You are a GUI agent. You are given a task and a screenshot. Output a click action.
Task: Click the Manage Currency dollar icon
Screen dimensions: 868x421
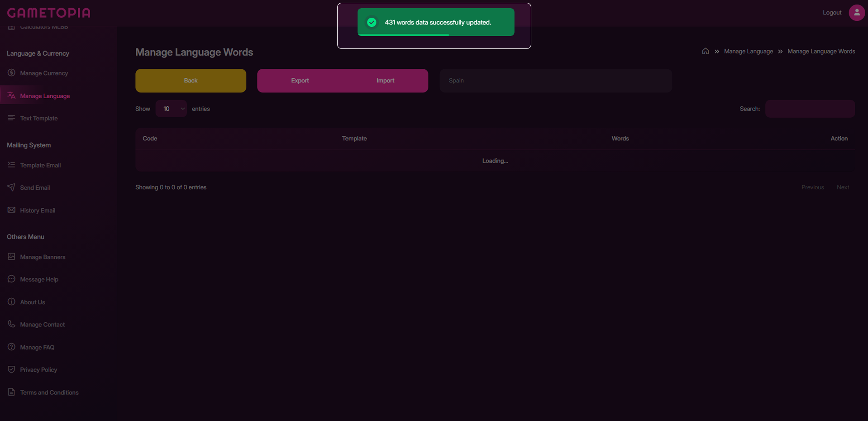11,72
